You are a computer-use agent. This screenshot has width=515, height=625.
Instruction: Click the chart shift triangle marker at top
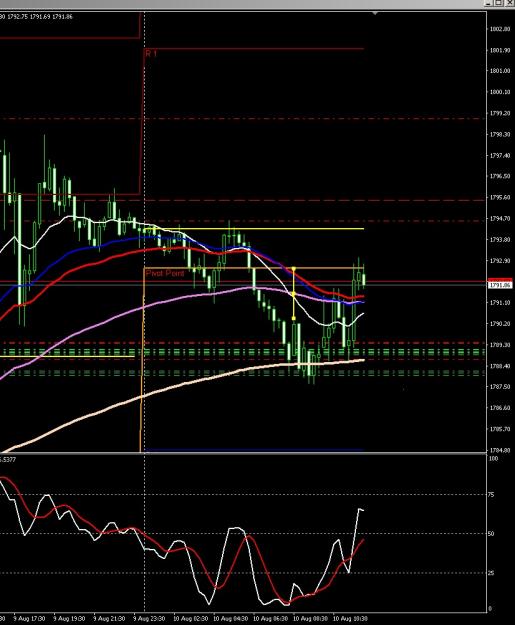pos(375,14)
